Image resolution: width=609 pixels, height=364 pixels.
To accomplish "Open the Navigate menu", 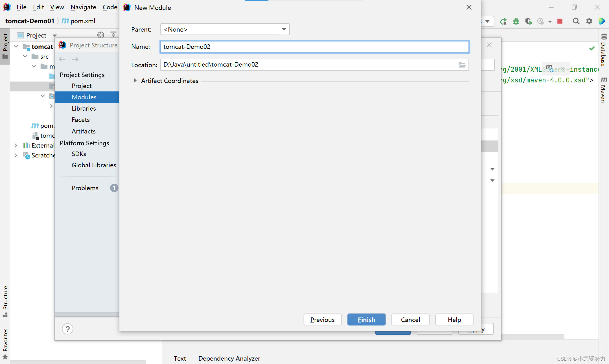I will 83,7.
